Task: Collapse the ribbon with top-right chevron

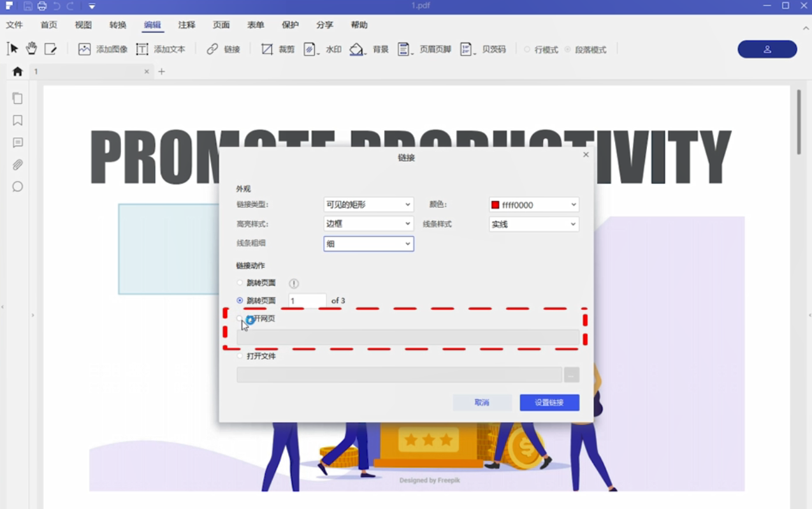Action: tap(806, 29)
